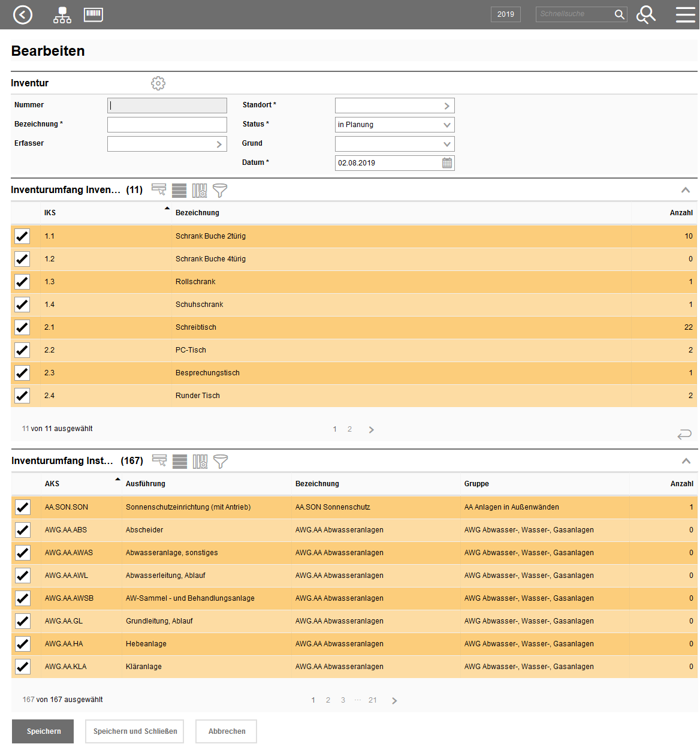Open the advanced search magnifier icon

tap(645, 14)
